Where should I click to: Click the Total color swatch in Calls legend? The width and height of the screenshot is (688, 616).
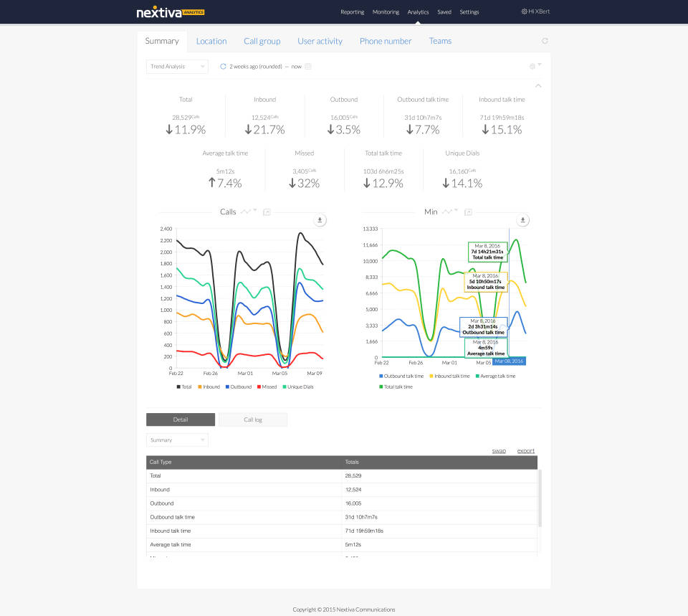tap(178, 387)
